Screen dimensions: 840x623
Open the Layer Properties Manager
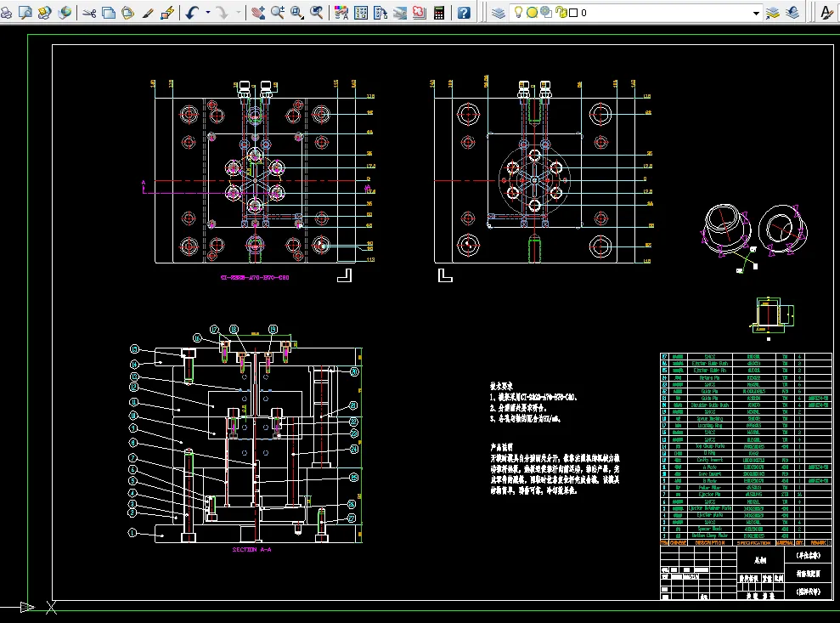point(499,13)
